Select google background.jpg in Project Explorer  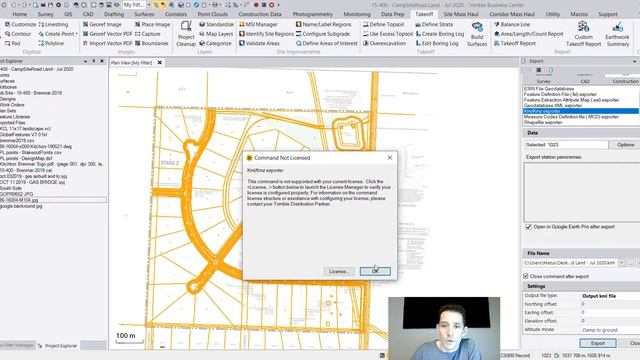point(21,206)
